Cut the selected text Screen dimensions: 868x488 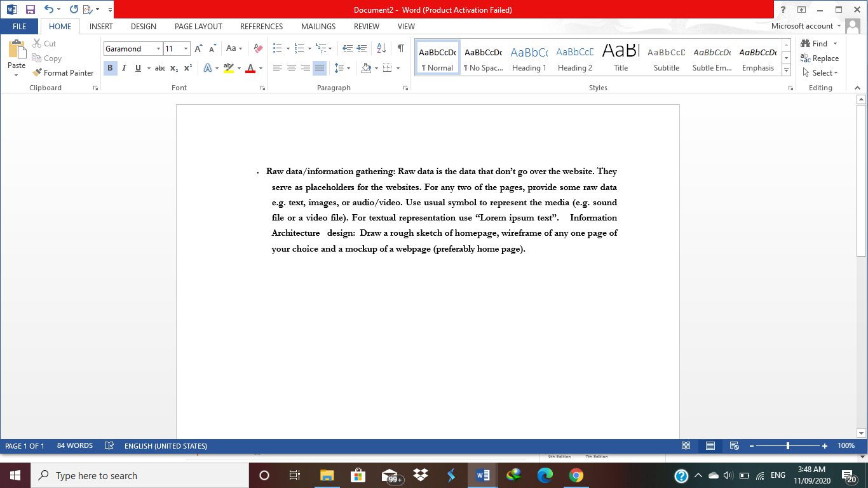(x=44, y=44)
